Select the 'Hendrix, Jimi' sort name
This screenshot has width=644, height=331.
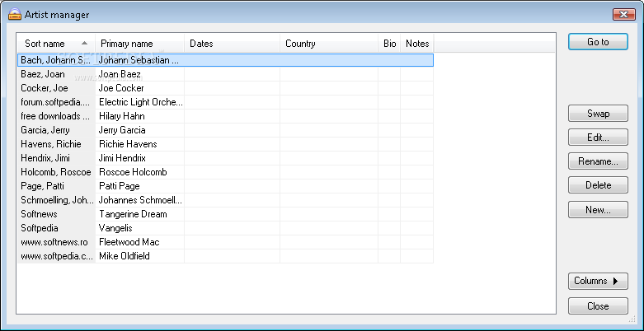click(x=45, y=158)
